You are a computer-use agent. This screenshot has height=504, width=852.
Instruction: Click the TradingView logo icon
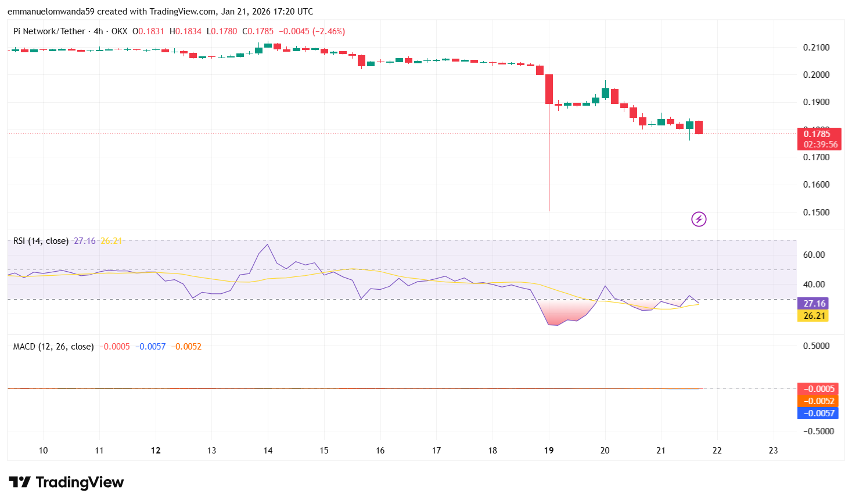[x=19, y=483]
